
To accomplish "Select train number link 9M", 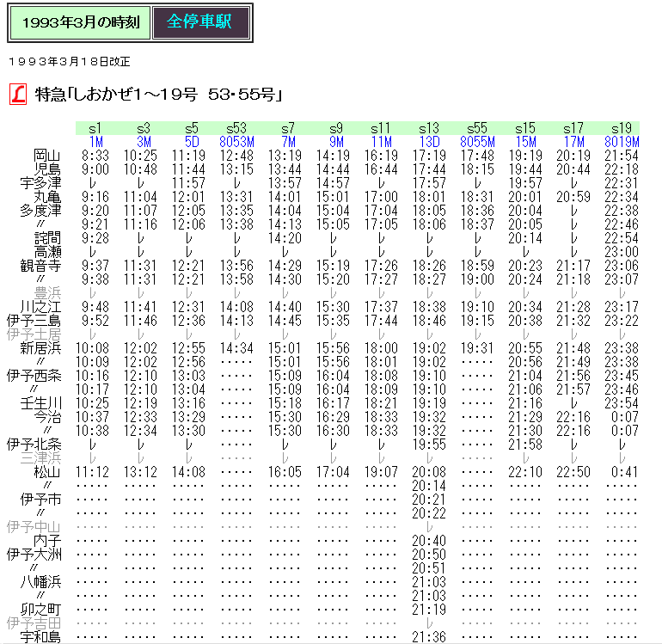I will pos(336,142).
